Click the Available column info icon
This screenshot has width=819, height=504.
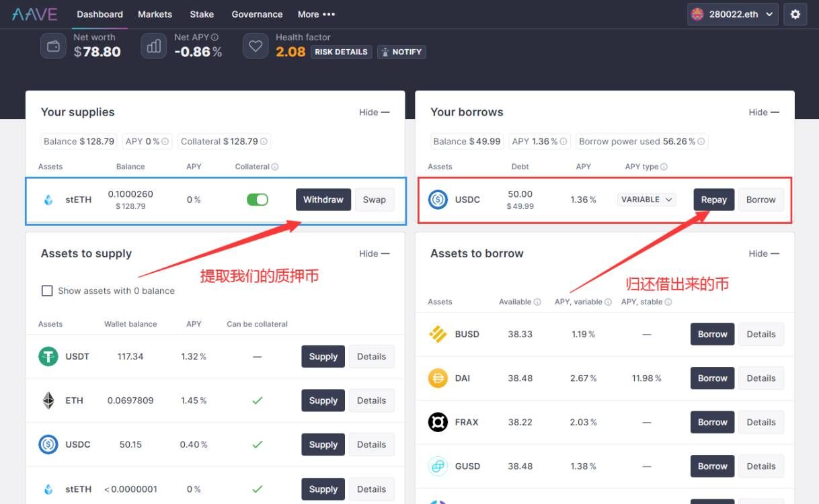(537, 302)
